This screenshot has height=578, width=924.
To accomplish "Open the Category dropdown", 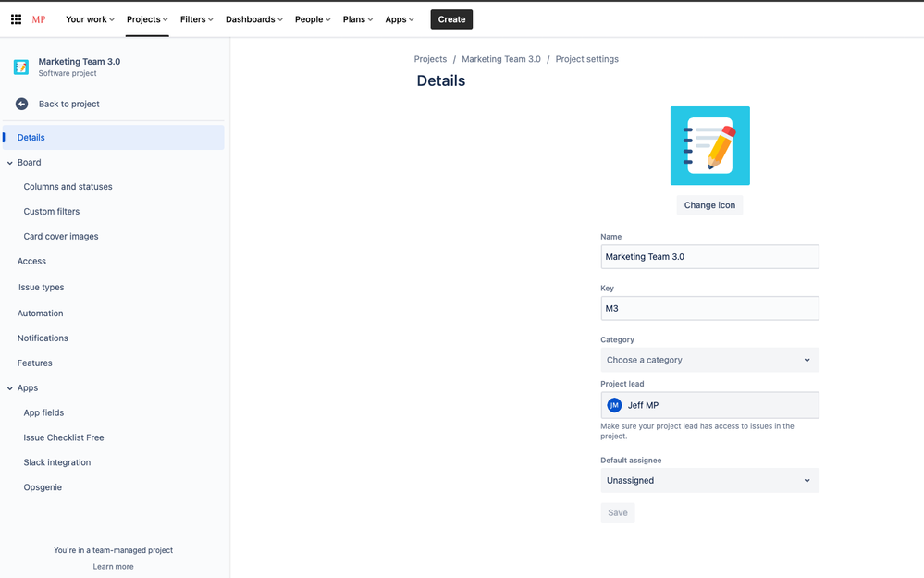I will [709, 359].
